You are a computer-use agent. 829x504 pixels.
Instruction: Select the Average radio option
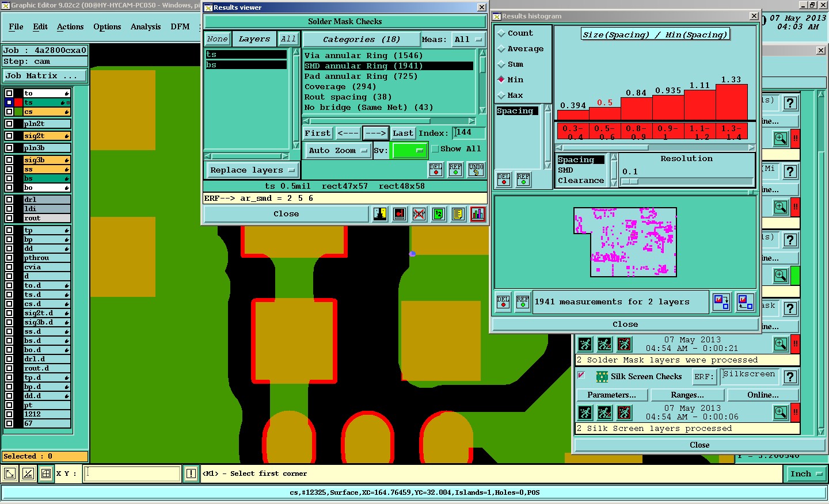[x=501, y=49]
